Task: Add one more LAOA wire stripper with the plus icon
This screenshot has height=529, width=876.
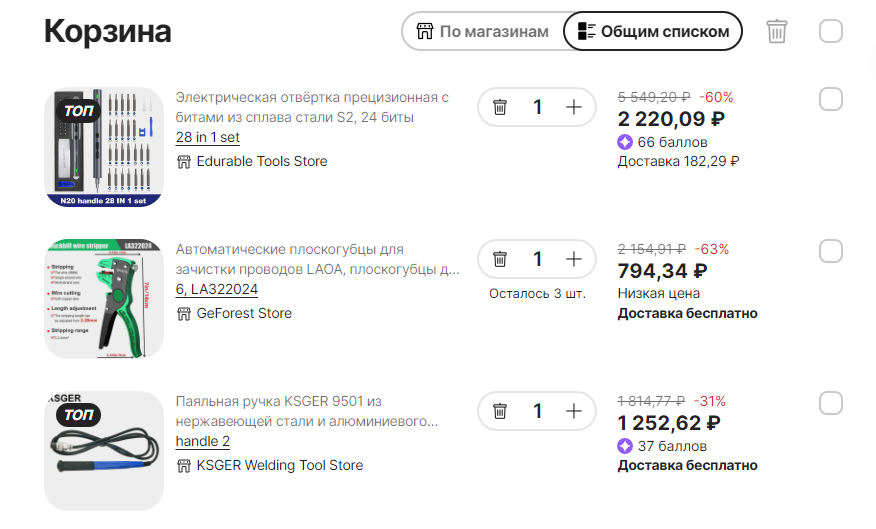Action: [574, 259]
